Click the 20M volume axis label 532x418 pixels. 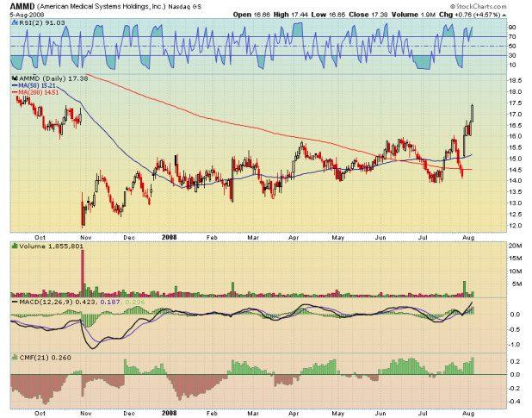(x=515, y=246)
